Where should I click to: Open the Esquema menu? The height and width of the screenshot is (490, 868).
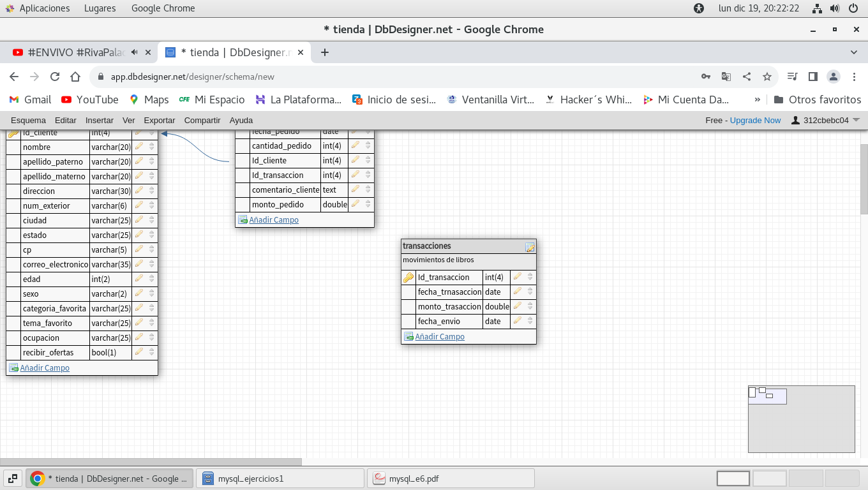pos(28,120)
